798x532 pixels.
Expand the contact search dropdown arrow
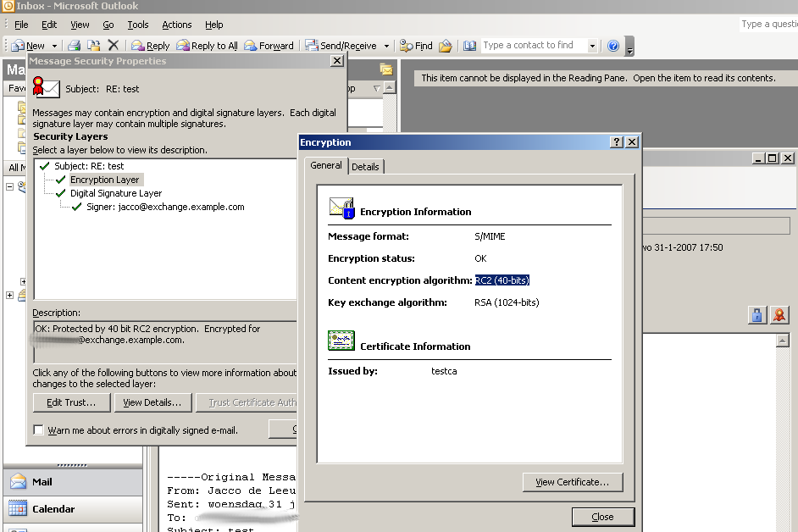[592, 46]
